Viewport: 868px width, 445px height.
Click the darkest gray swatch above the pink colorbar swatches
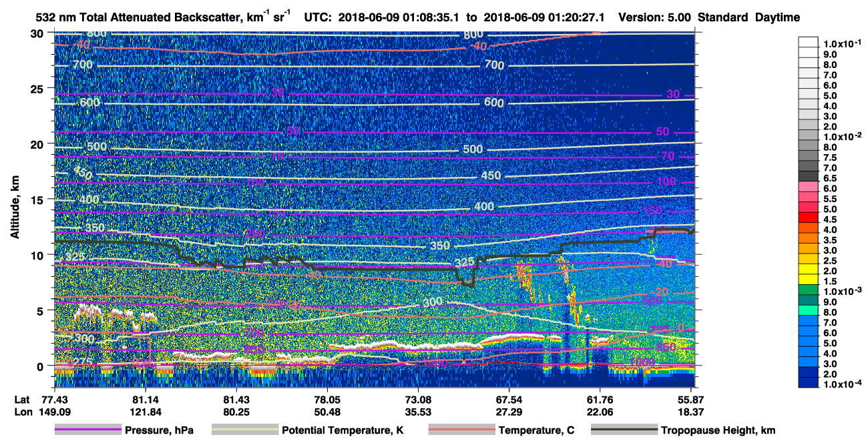pos(809,175)
